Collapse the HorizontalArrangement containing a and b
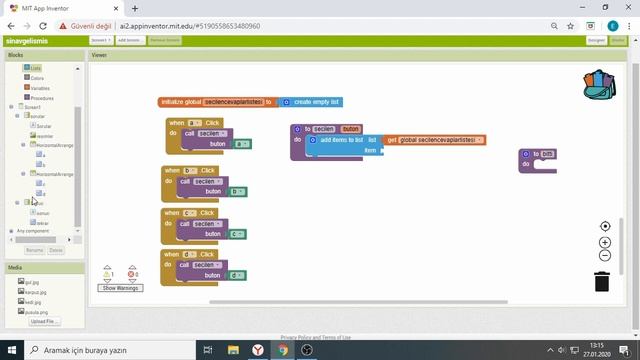Viewport: 640px width, 360px height. coord(23,145)
